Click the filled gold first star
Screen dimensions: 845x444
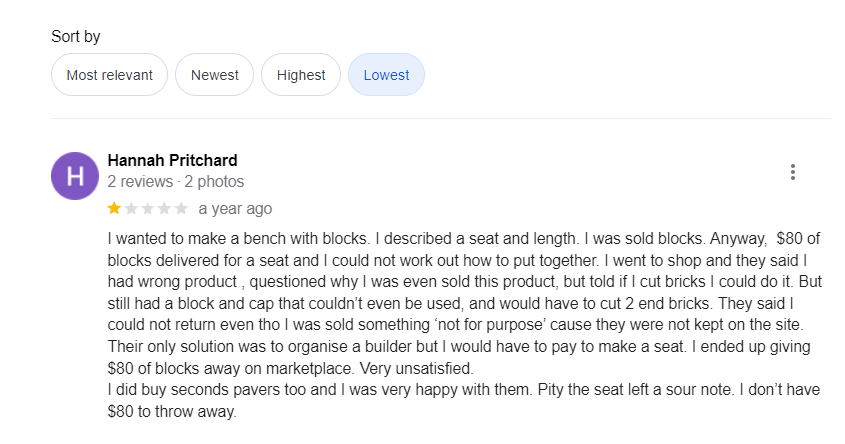click(114, 209)
